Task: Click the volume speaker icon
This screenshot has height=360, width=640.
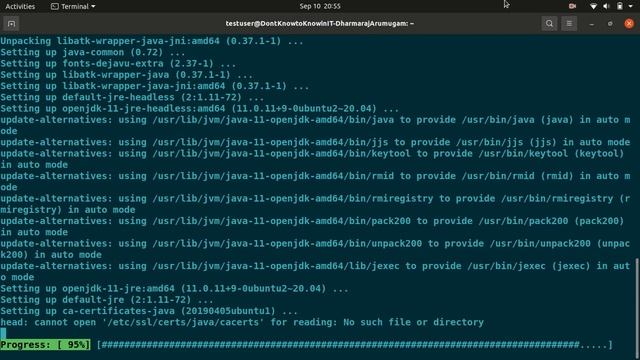Action: (x=607, y=6)
